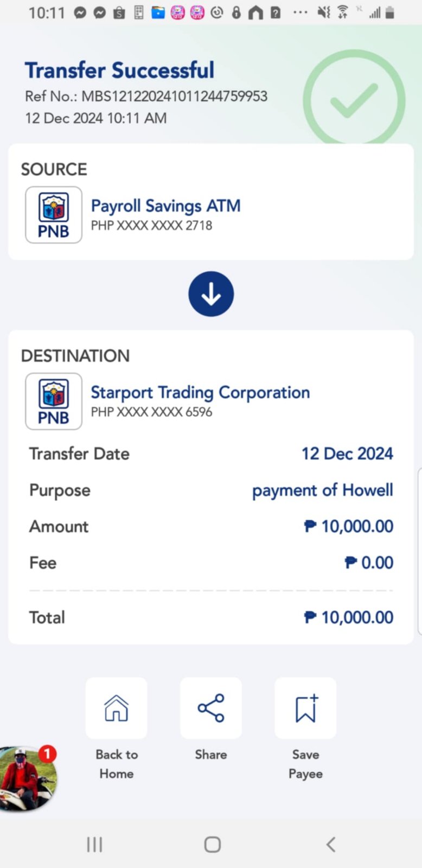
Task: Tap the Save Payee bookmark icon
Action: [x=305, y=708]
